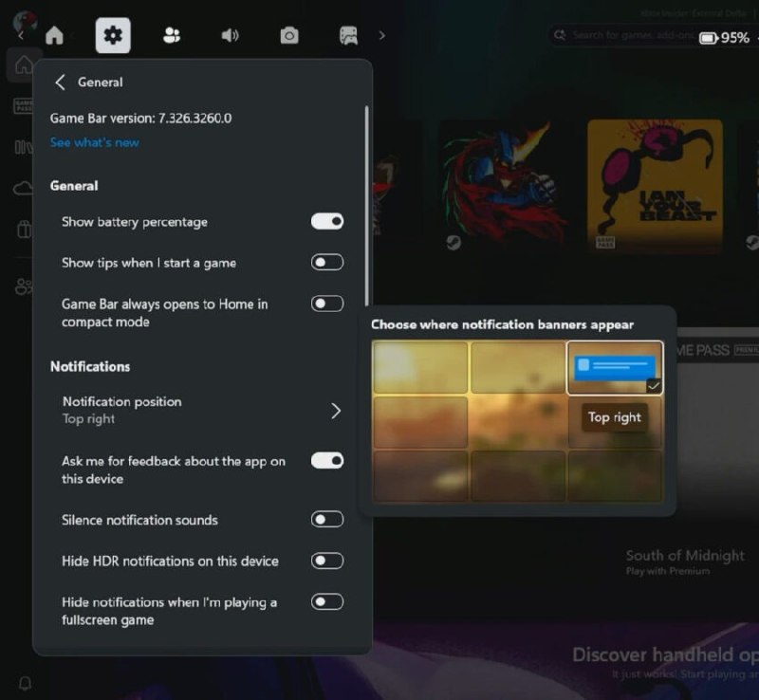Screen dimensions: 759x700
Task: Select the top-left notification banner position
Action: click(420, 365)
